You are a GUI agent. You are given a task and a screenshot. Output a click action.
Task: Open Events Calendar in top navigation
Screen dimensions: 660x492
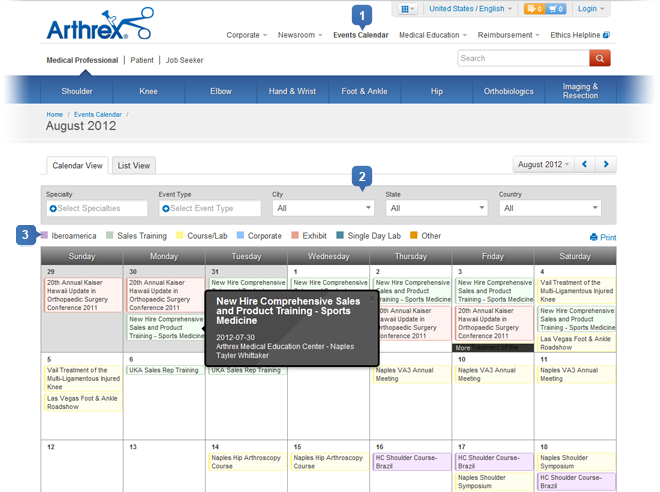[x=361, y=35]
